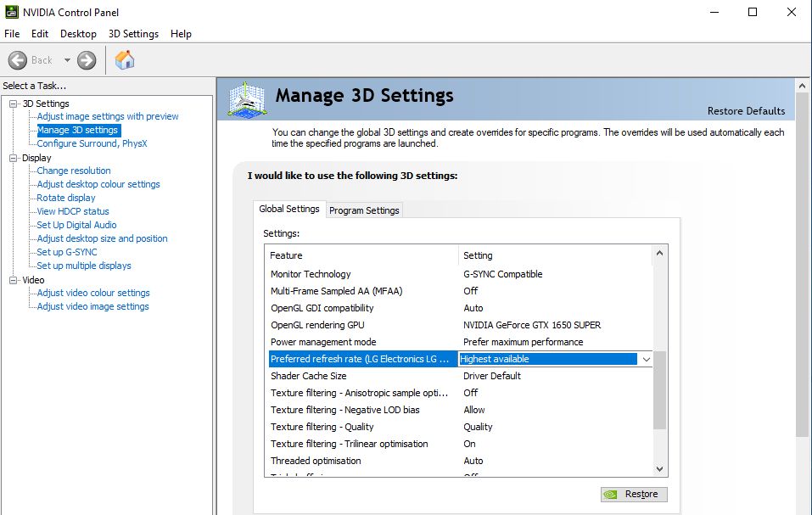Select Configure Surround, PhysX task
This screenshot has height=515, width=812.
click(x=92, y=143)
